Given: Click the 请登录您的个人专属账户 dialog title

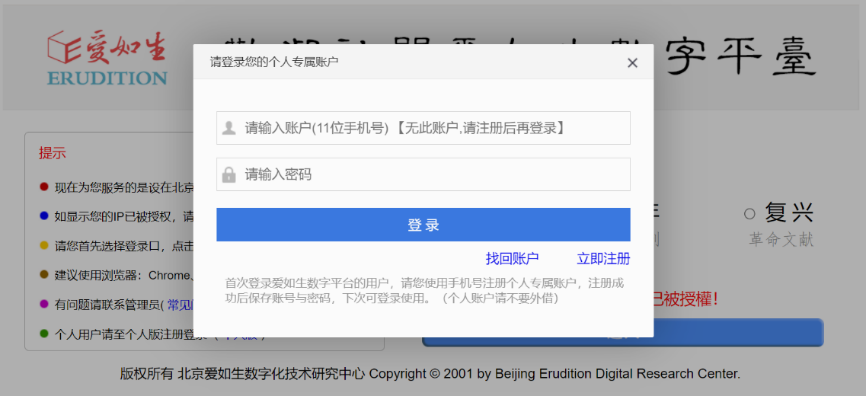Looking at the screenshot, I should tap(274, 62).
